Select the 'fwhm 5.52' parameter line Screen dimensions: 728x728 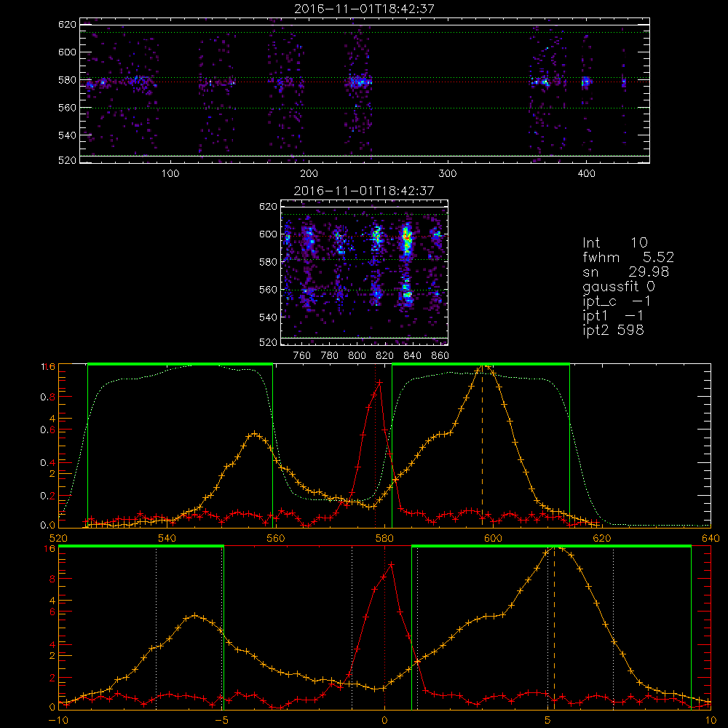click(x=628, y=257)
